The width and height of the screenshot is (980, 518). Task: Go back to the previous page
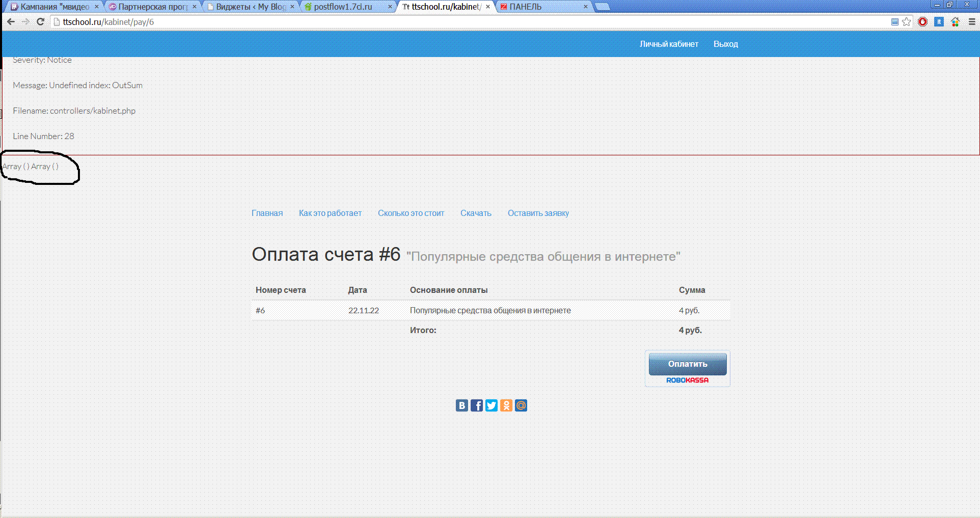pyautogui.click(x=11, y=22)
